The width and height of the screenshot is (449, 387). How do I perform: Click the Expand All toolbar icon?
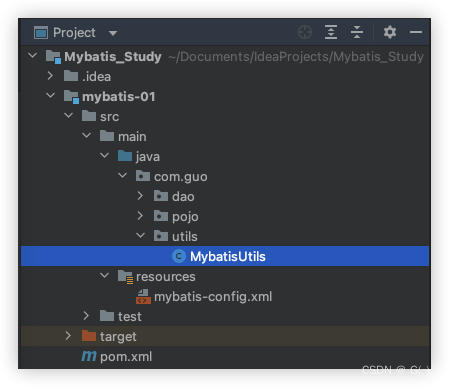click(x=331, y=32)
